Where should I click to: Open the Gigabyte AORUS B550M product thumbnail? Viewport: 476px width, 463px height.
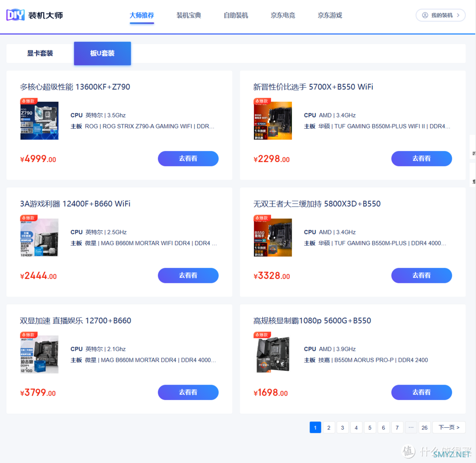[x=273, y=354]
